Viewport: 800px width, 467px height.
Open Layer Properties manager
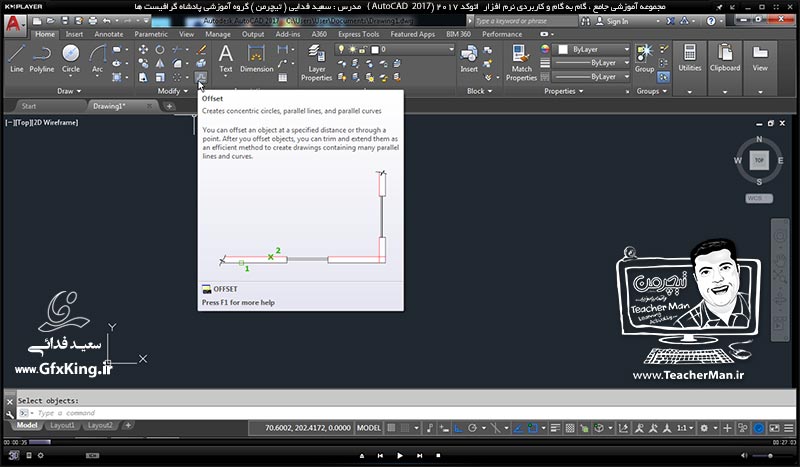pyautogui.click(x=316, y=63)
